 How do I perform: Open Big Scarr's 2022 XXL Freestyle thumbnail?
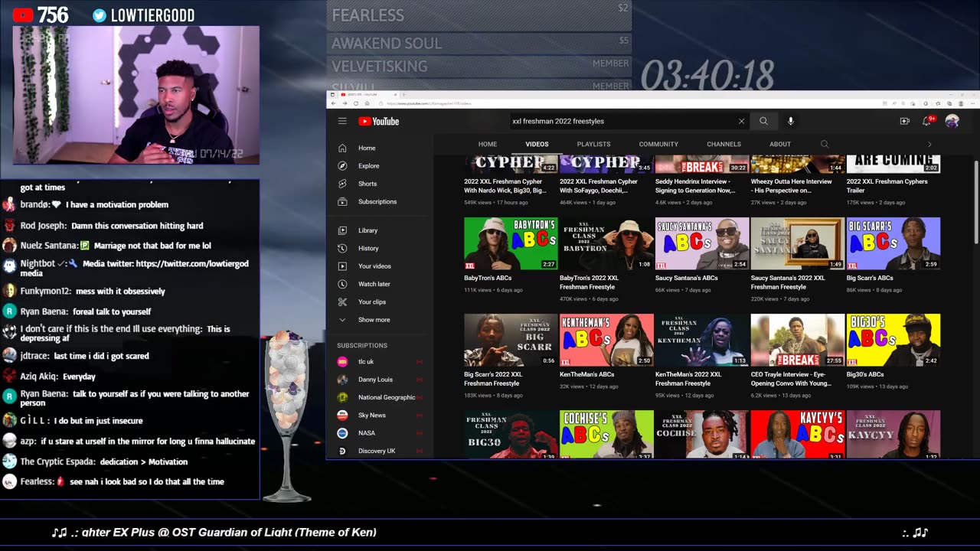pos(511,340)
